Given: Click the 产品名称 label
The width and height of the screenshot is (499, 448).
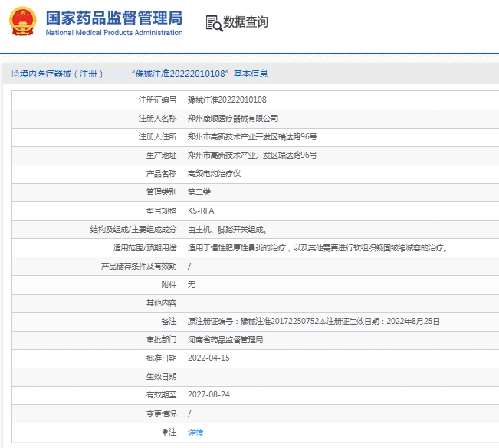Looking at the screenshot, I should pyautogui.click(x=161, y=174).
